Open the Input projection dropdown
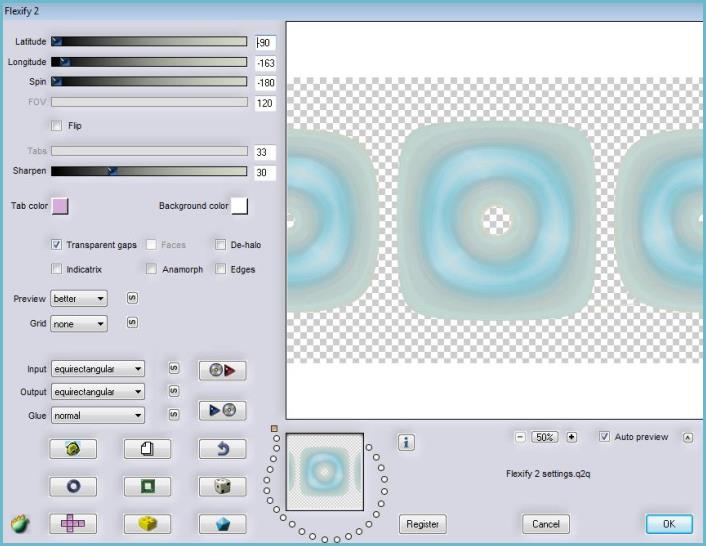 pos(98,369)
